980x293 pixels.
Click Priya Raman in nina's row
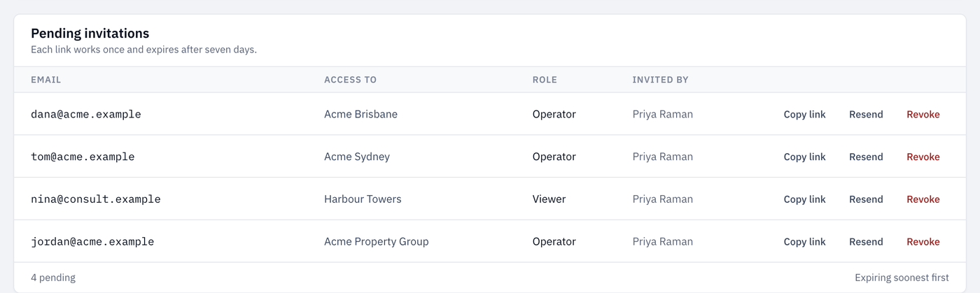tap(662, 199)
